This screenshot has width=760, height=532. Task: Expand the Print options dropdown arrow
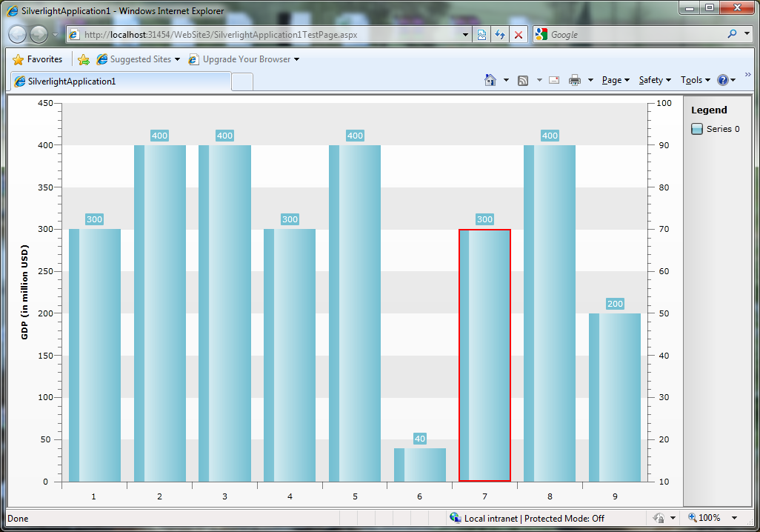[590, 81]
